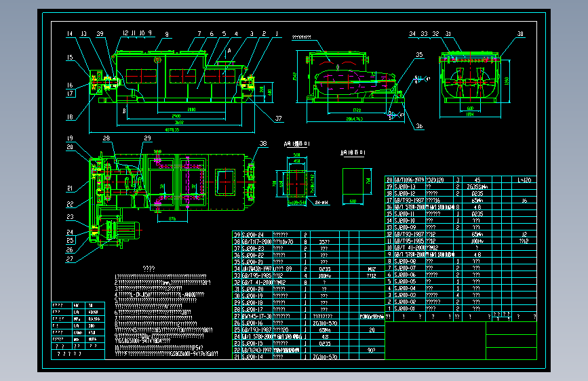Click the 600 dimension under detail B
This screenshot has width=588, height=381.
point(353,201)
